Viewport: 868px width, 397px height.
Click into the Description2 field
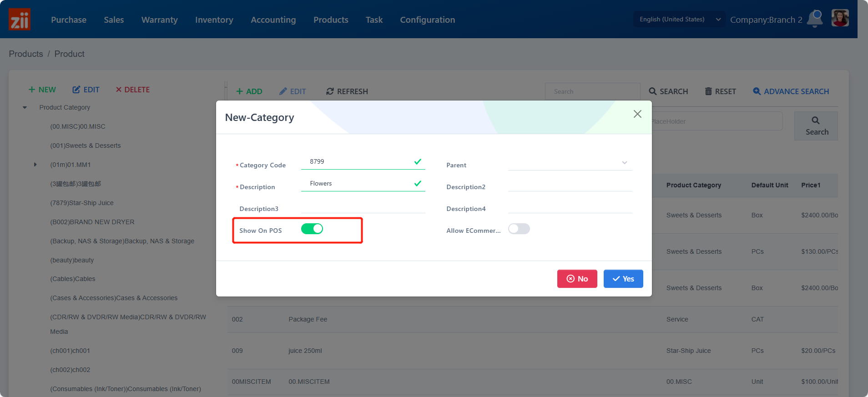[x=570, y=185]
